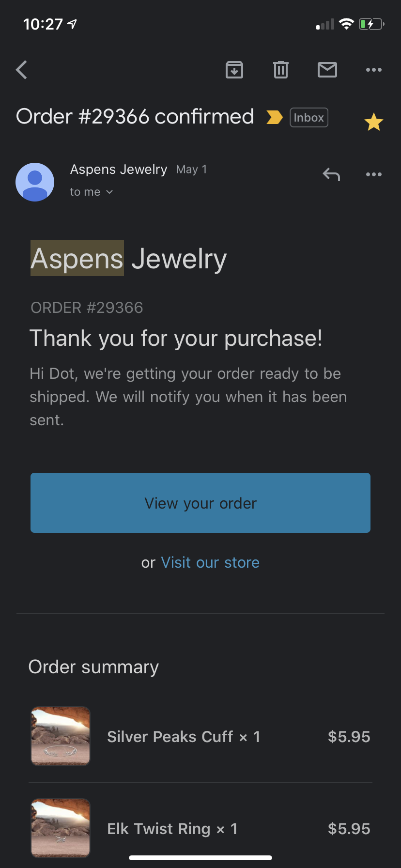Image resolution: width=401 pixels, height=868 pixels.
Task: Select the Inbox label tag
Action: click(309, 118)
